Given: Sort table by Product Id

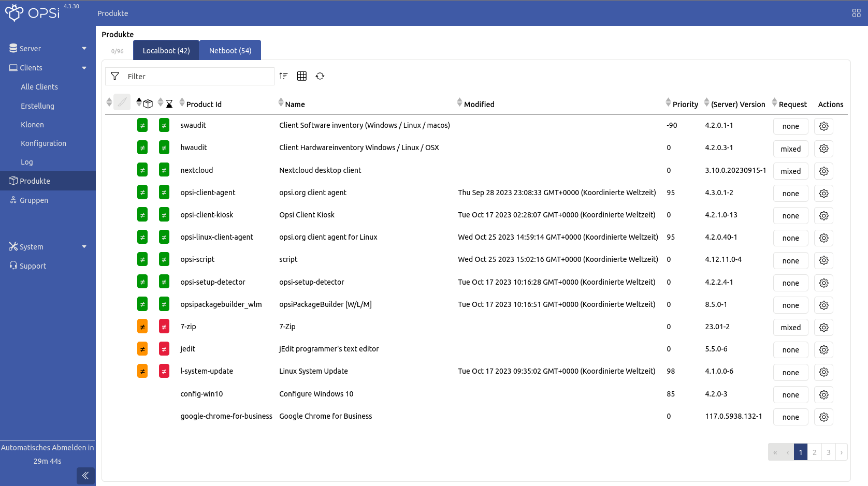Looking at the screenshot, I should (x=200, y=104).
